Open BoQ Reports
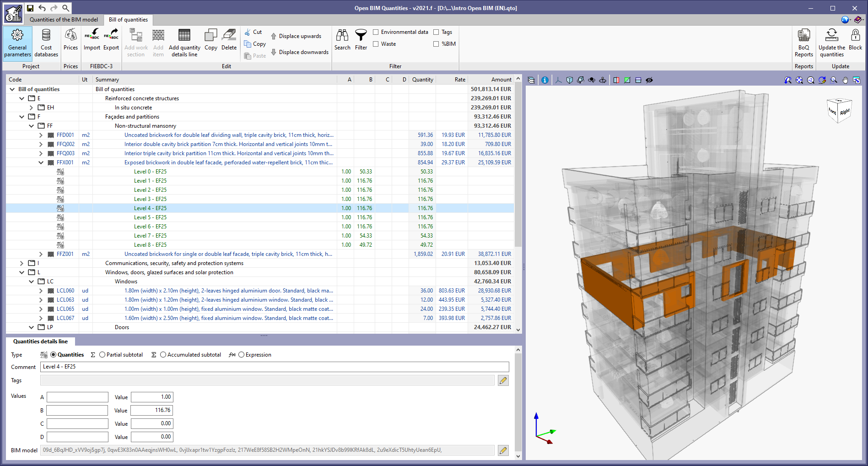 (804, 43)
